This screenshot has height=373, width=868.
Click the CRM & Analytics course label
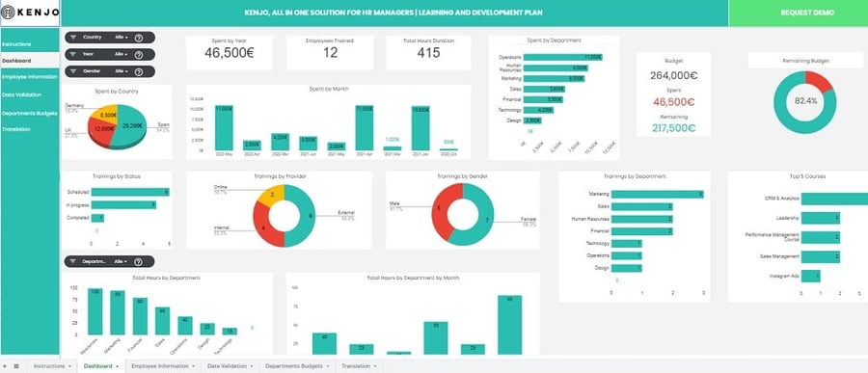(781, 199)
